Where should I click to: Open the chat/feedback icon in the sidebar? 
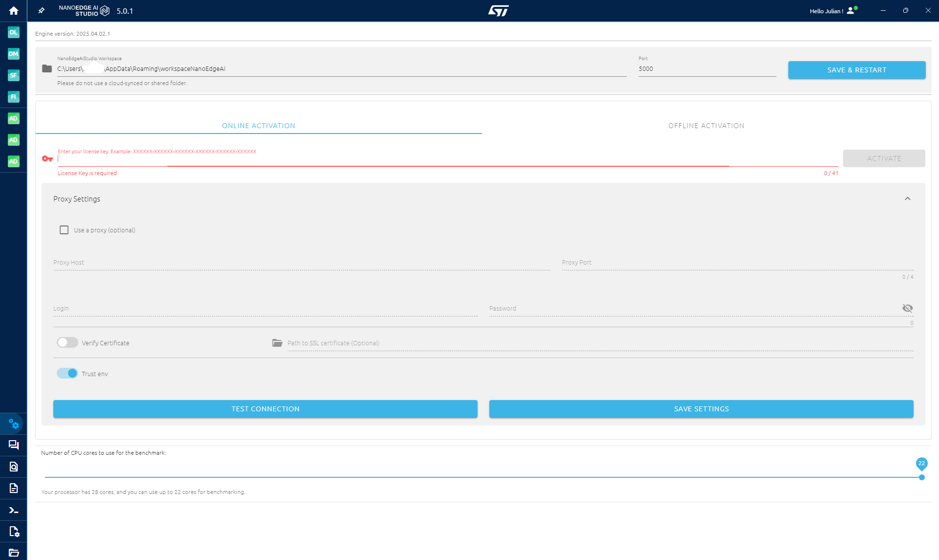pyautogui.click(x=13, y=445)
